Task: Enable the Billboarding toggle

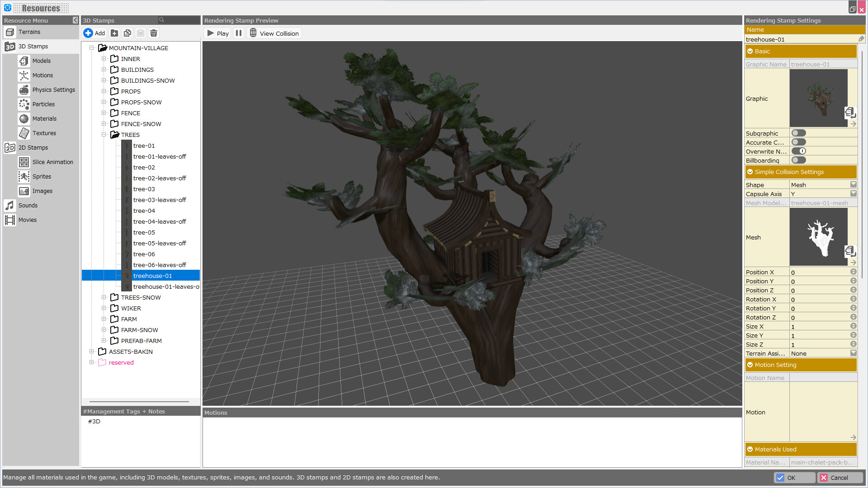Action: 798,160
